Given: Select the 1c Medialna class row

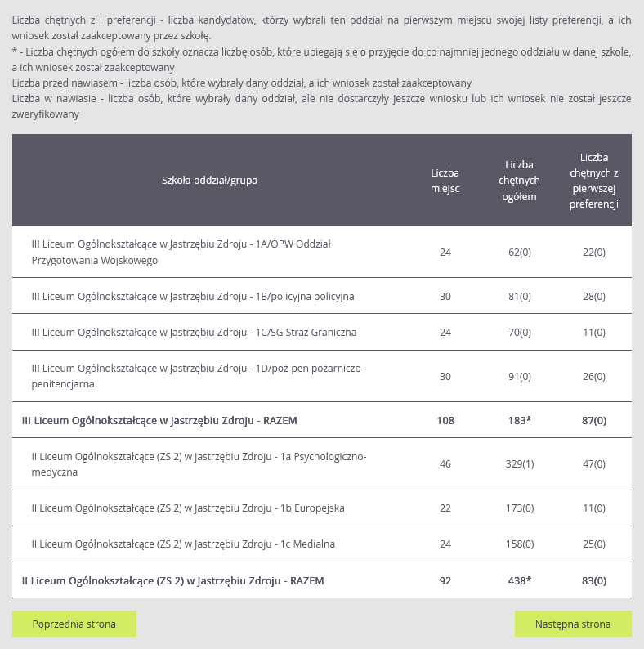Looking at the screenshot, I should pos(183,544).
